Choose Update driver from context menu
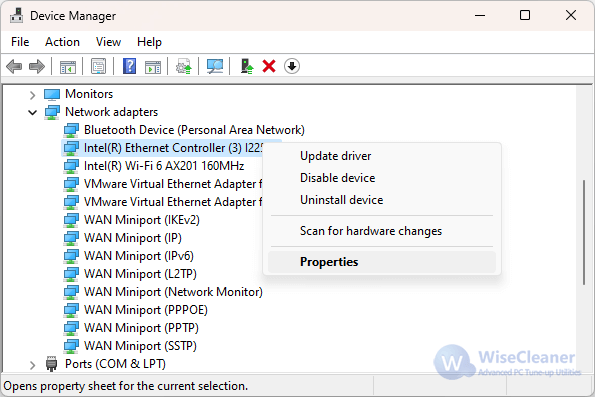This screenshot has width=595, height=397. point(382,156)
